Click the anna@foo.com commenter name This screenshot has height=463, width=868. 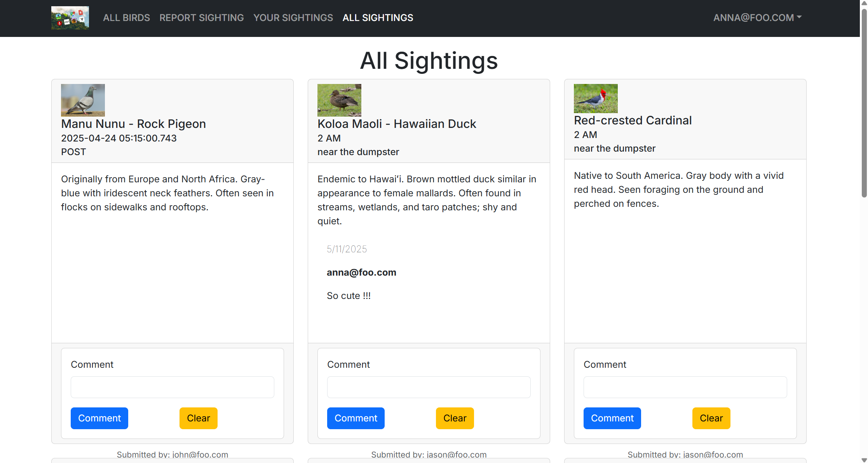click(361, 272)
